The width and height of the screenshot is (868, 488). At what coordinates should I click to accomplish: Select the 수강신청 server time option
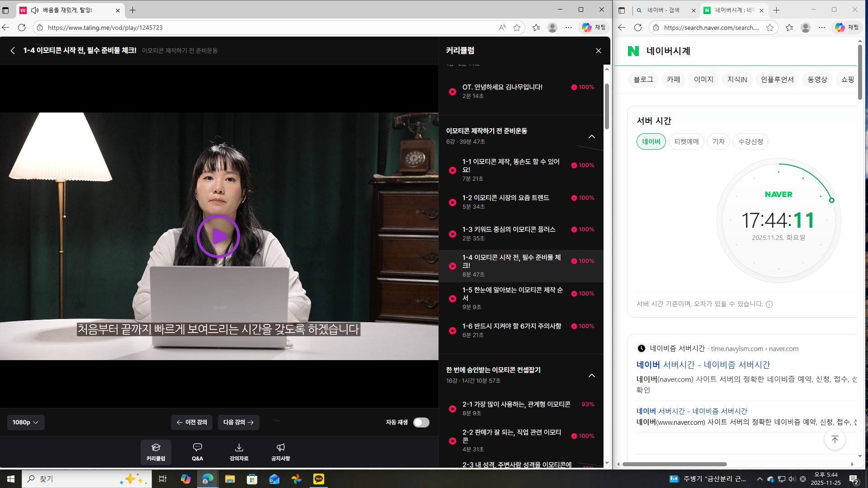750,141
